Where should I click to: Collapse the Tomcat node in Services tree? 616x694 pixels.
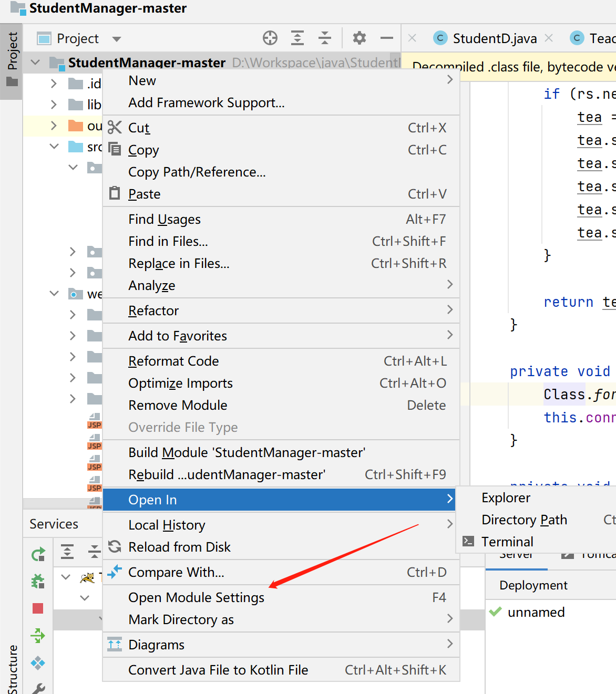point(66,577)
